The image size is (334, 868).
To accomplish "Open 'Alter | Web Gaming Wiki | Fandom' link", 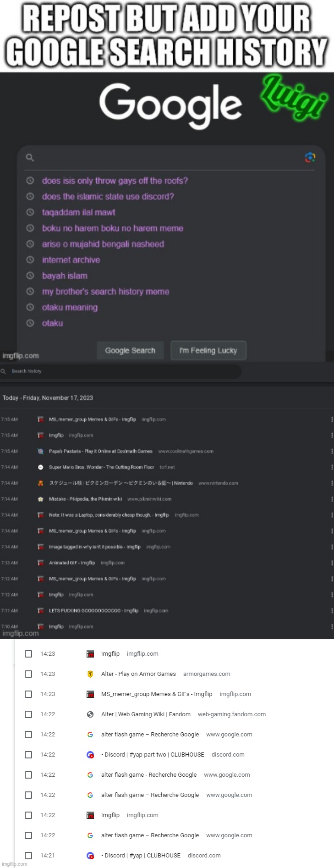I will [146, 714].
